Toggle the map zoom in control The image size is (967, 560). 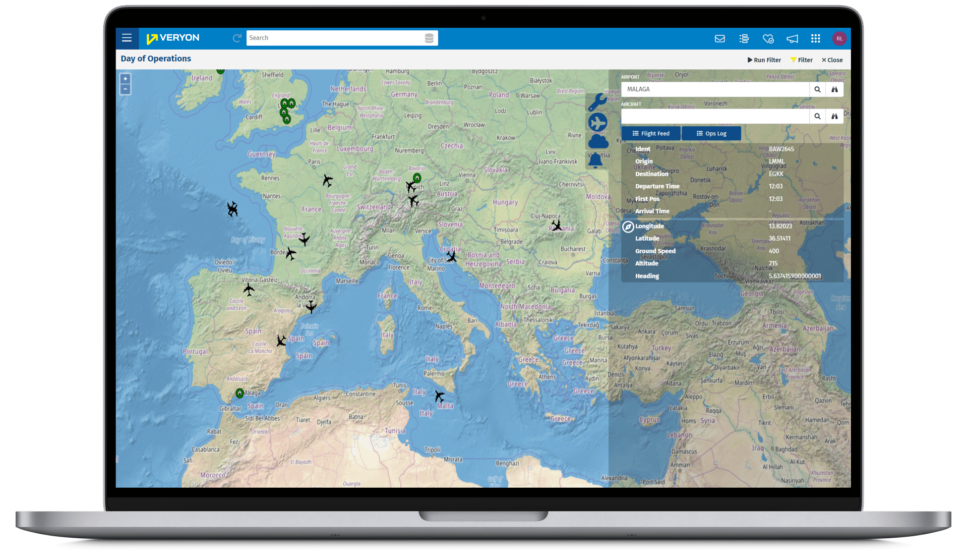pos(125,79)
